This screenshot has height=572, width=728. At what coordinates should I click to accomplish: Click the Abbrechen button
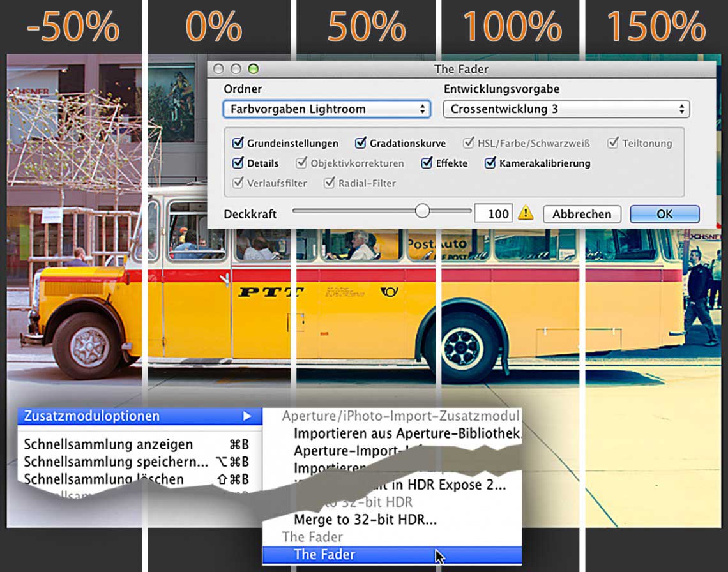pyautogui.click(x=582, y=214)
